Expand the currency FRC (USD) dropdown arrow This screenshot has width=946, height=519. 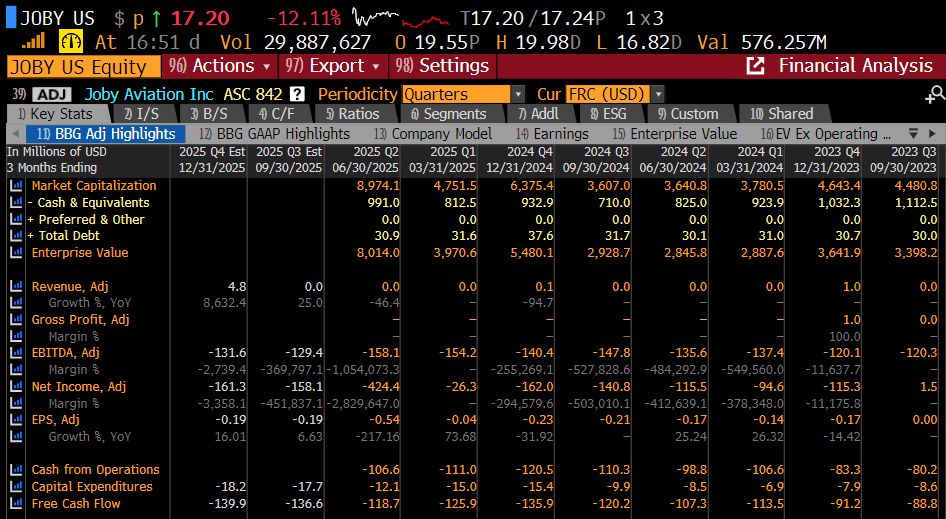(658, 95)
